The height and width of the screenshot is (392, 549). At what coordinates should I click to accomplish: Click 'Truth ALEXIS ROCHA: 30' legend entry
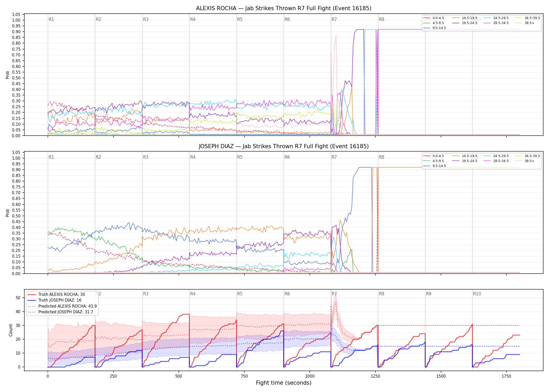tap(56, 295)
